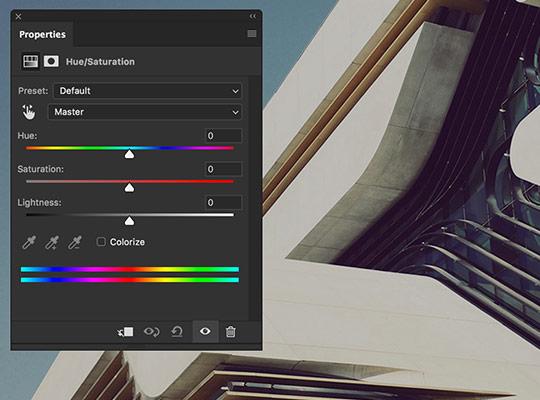Click the Lightness label text
The image size is (540, 400).
coord(39,203)
